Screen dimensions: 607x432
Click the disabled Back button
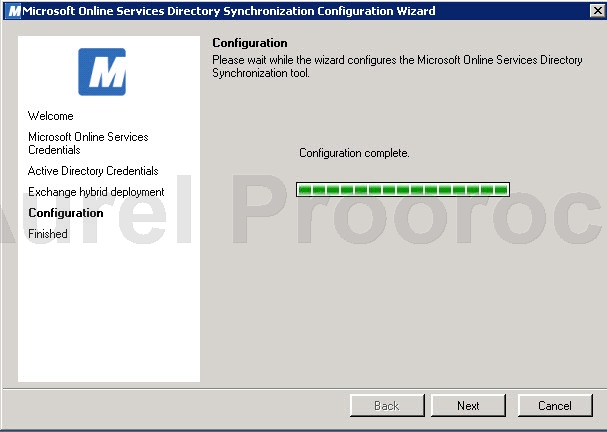point(387,405)
